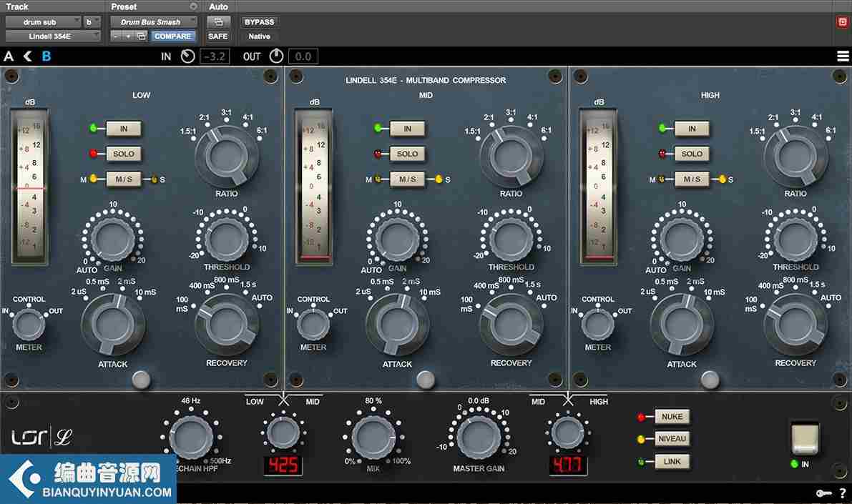The height and width of the screenshot is (504, 852).
Task: Toggle the NIVEAU filter switch
Action: pyautogui.click(x=672, y=439)
